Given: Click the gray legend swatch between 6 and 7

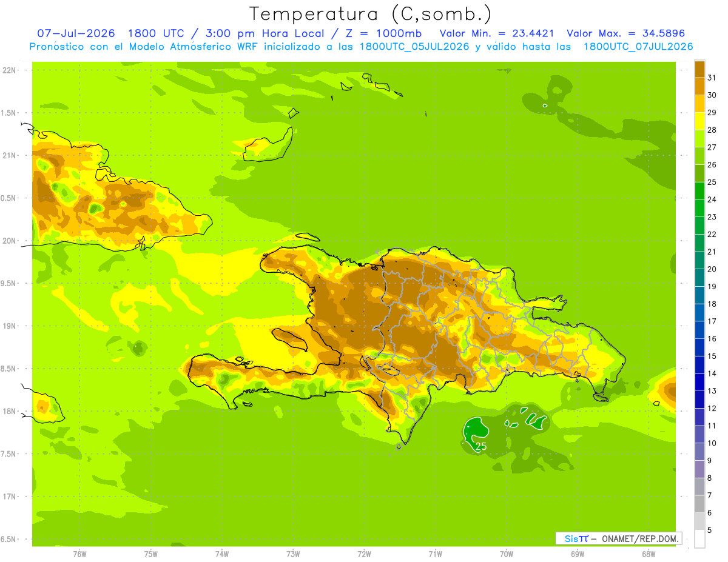Looking at the screenshot, I should (699, 504).
